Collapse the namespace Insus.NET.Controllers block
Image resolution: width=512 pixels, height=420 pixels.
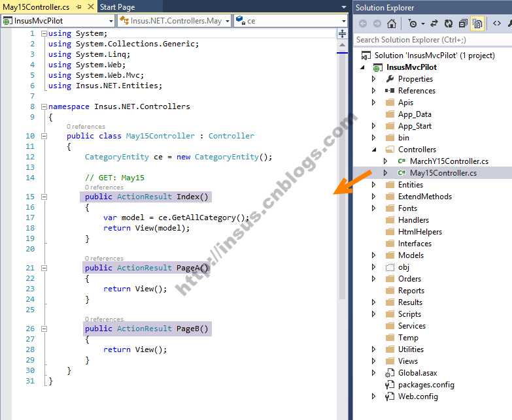[x=44, y=106]
